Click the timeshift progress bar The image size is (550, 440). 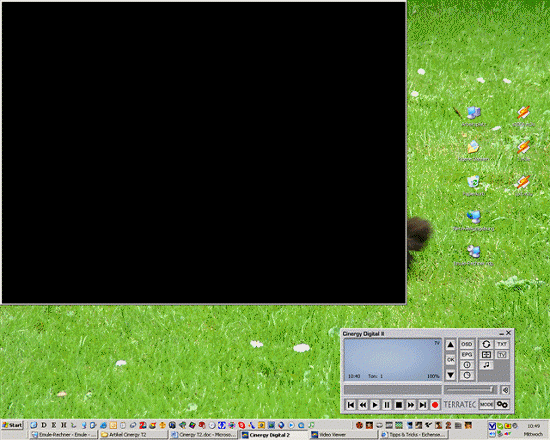[393, 390]
